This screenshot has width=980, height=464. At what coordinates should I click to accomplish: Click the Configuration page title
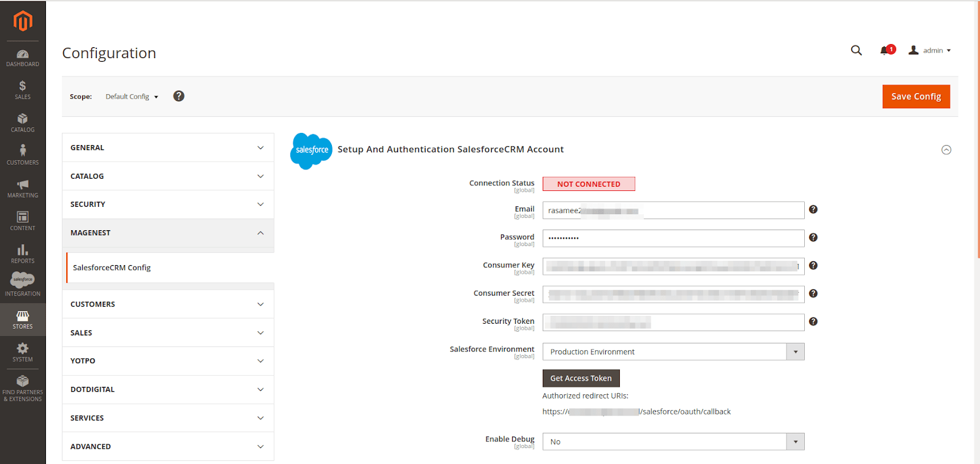click(109, 53)
